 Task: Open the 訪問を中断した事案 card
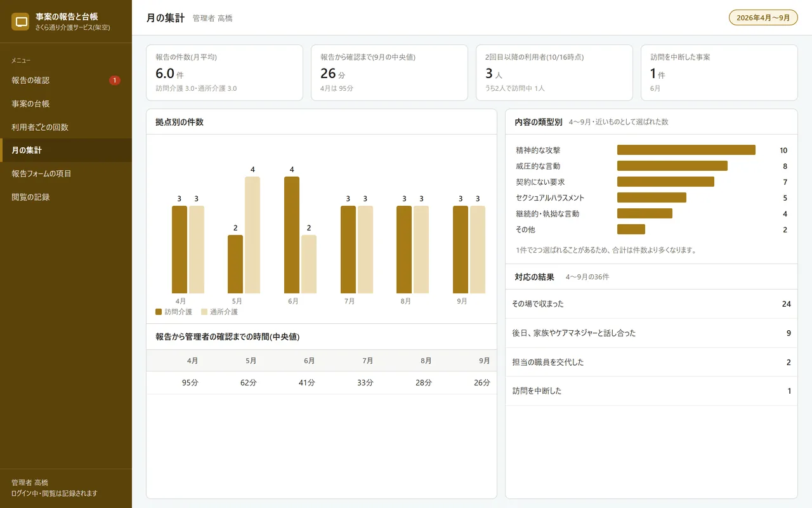point(719,72)
